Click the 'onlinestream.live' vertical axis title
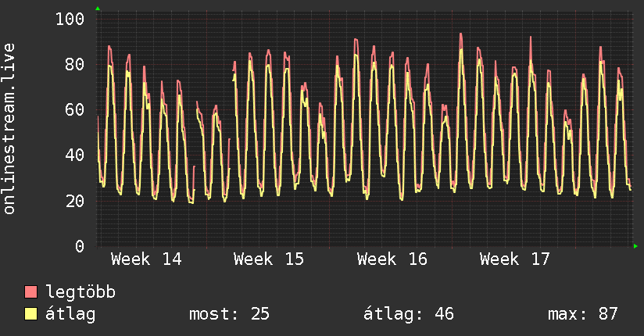This screenshot has width=644, height=336. [x=9, y=129]
